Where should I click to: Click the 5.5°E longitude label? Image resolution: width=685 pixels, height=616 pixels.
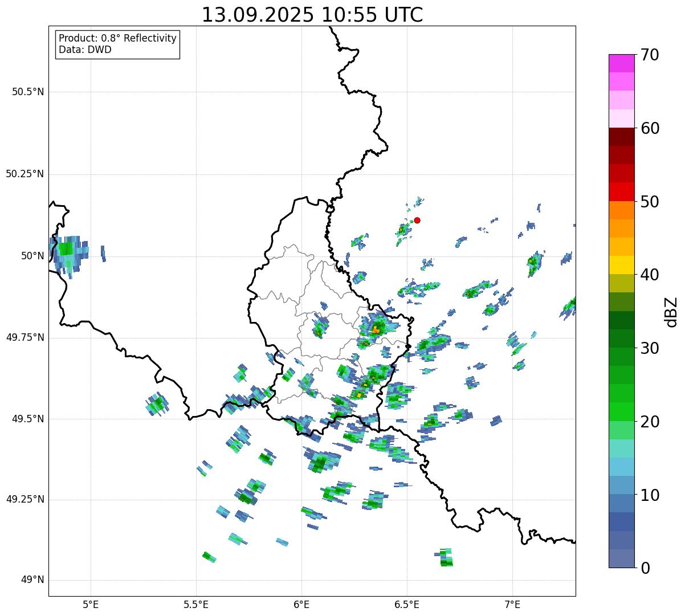[x=196, y=604]
